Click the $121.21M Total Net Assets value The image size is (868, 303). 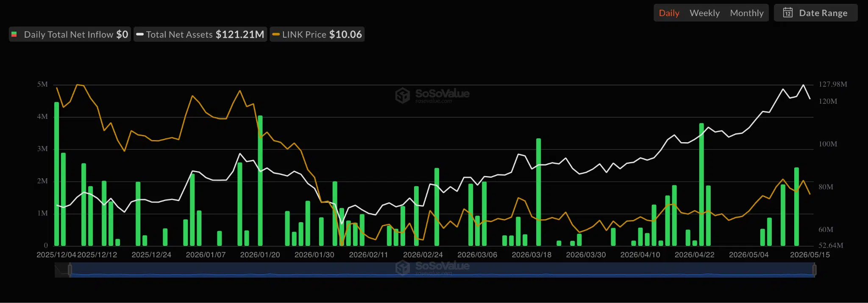[x=240, y=34]
